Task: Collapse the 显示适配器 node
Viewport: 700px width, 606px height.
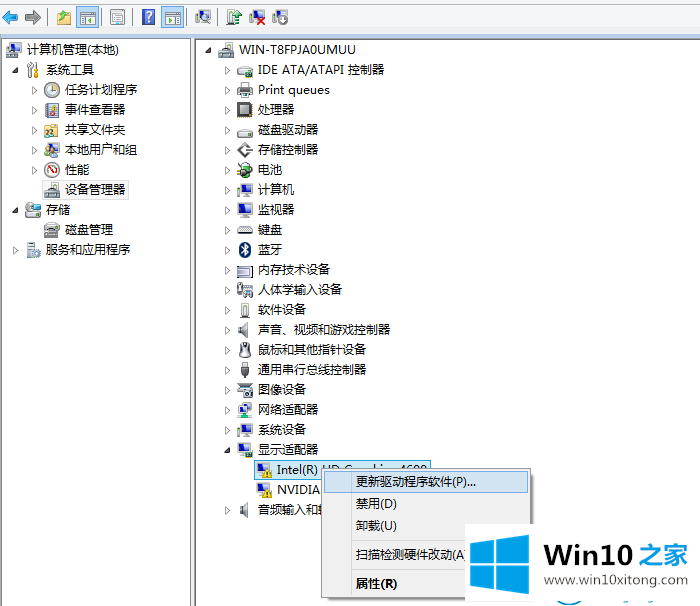Action: click(227, 450)
